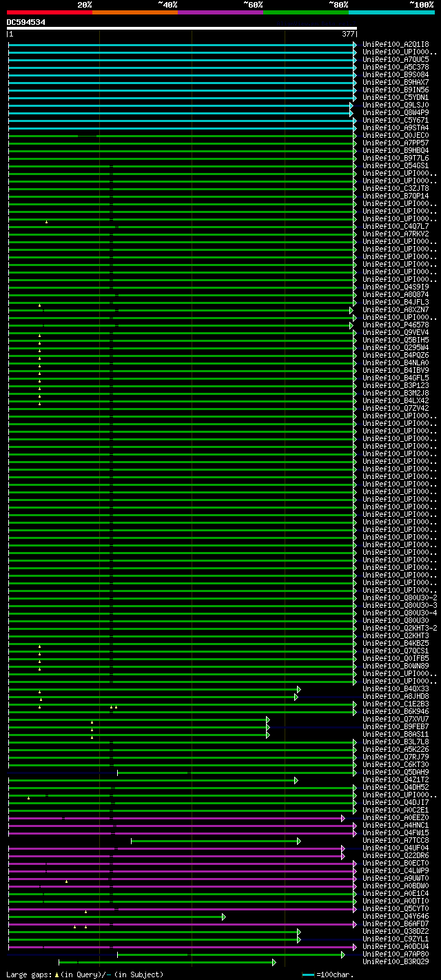Click the UniRef100_B6AFD7 hit name
This screenshot has width=441, height=980.
(396, 923)
